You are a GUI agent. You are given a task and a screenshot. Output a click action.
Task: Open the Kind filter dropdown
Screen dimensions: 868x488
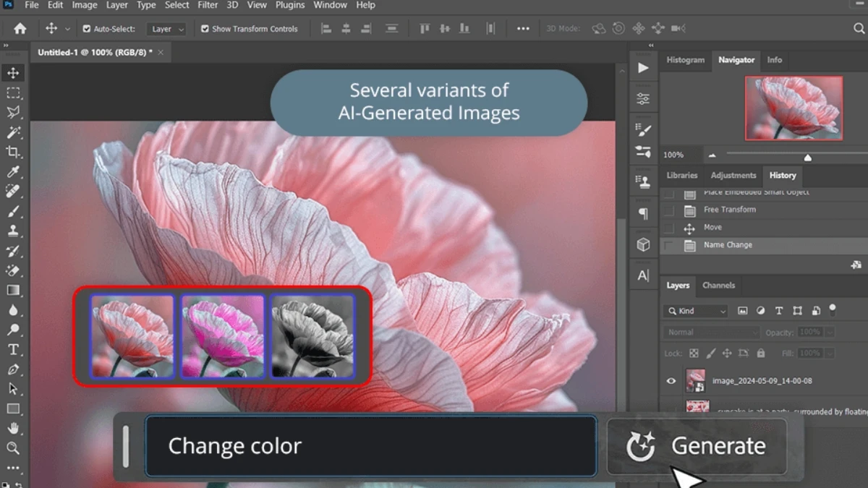[696, 311]
